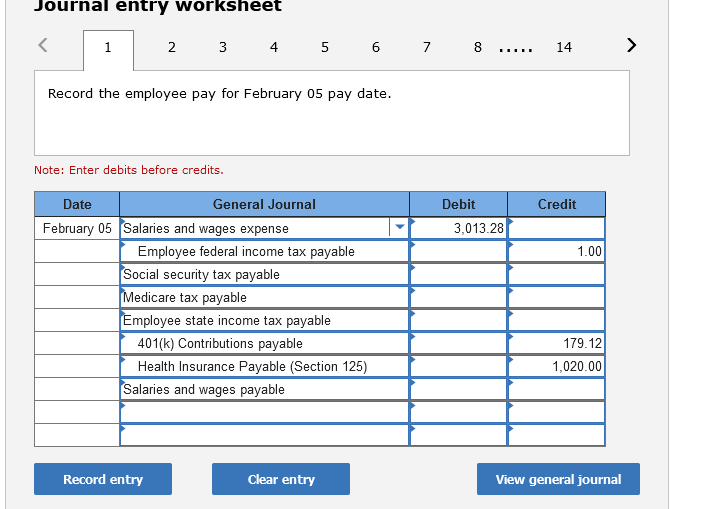Click the red 'Enter debits before credits' note
This screenshot has width=723, height=509.
click(x=129, y=170)
